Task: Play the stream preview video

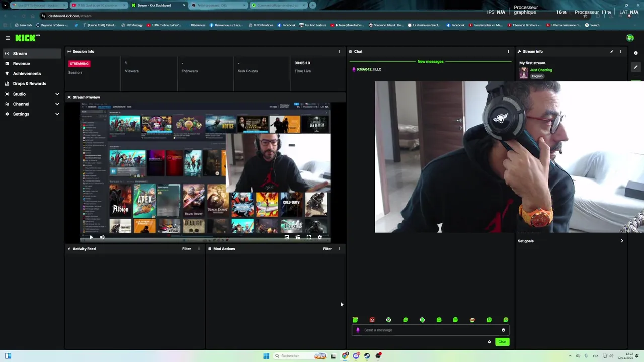Action: pyautogui.click(x=91, y=237)
